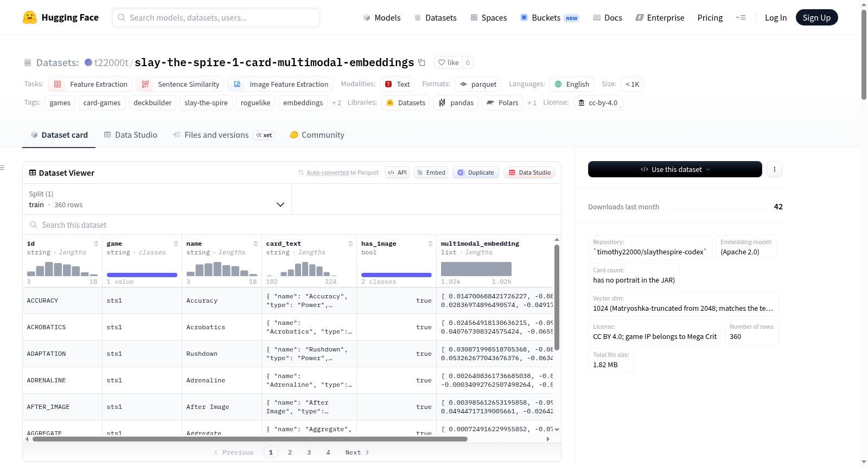
Task: Click the Embed button in Dataset Viewer
Action: point(431,172)
